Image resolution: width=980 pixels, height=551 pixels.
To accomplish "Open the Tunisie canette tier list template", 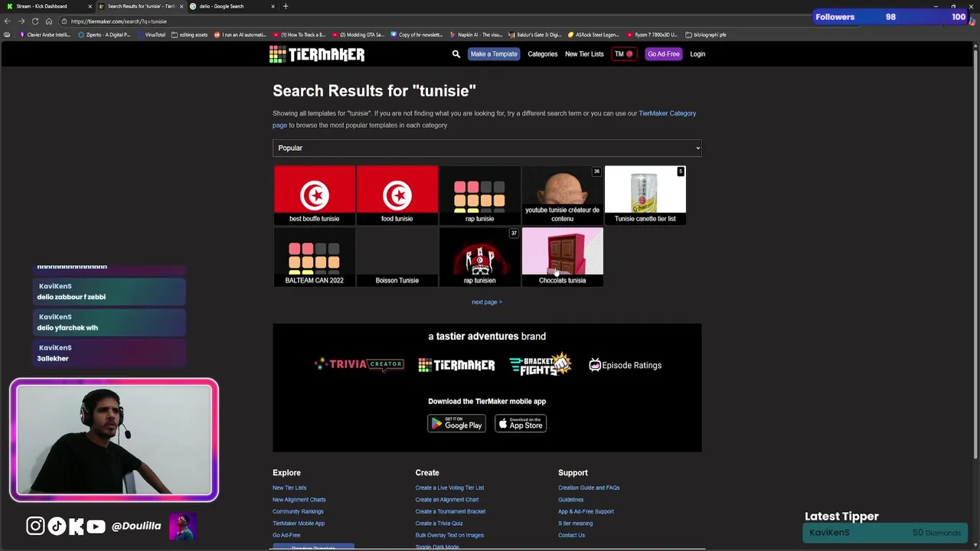I will click(x=645, y=195).
